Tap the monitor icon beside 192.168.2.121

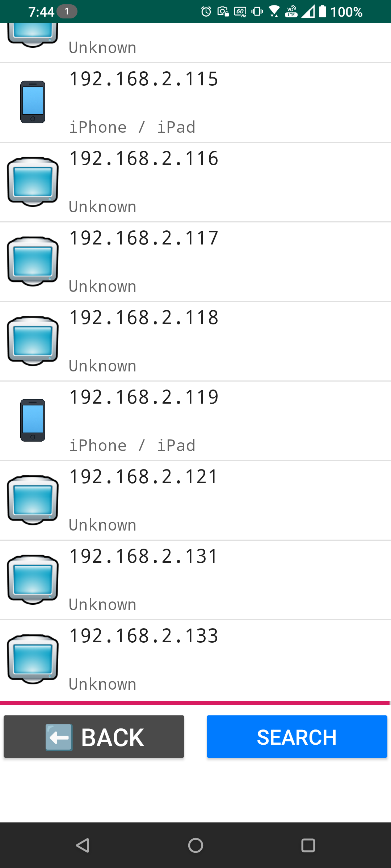point(33,500)
